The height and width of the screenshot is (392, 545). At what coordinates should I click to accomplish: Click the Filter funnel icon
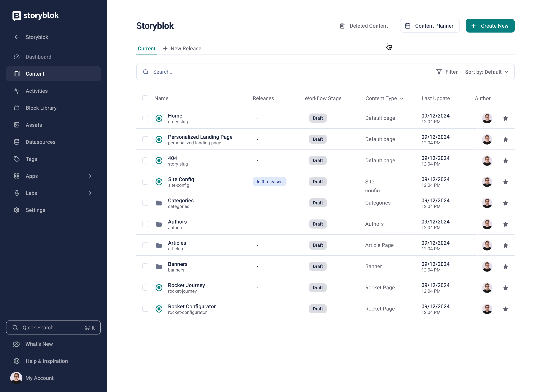coord(439,72)
